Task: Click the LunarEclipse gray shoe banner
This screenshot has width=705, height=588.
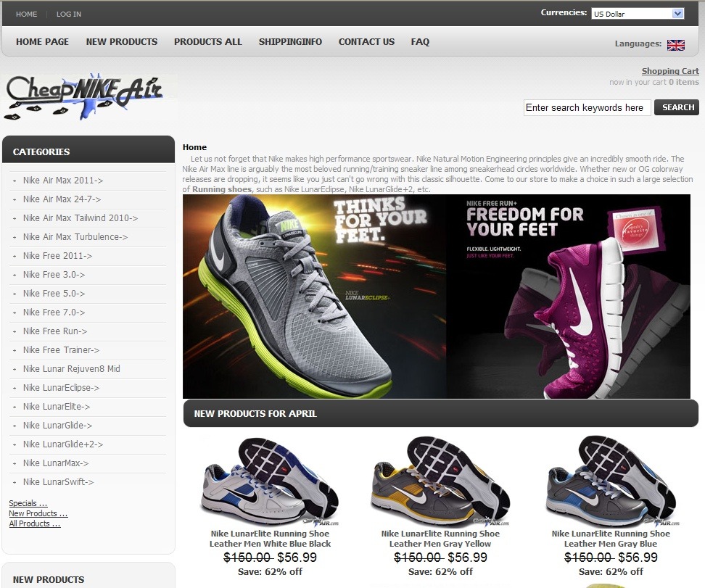Action: (x=314, y=297)
